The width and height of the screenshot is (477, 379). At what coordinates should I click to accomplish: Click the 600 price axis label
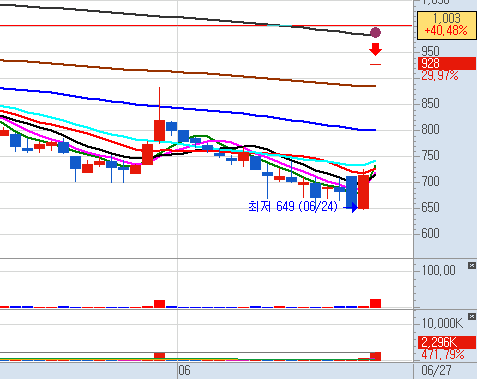[x=430, y=233]
